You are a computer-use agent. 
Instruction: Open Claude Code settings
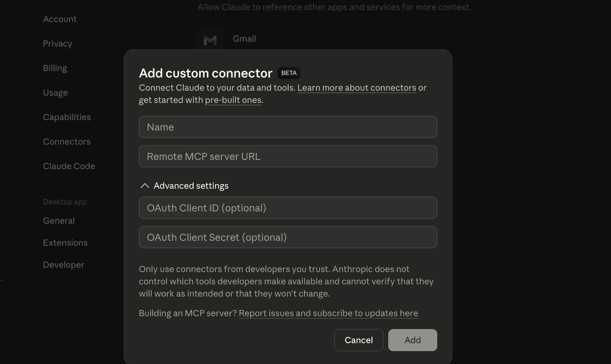(69, 166)
